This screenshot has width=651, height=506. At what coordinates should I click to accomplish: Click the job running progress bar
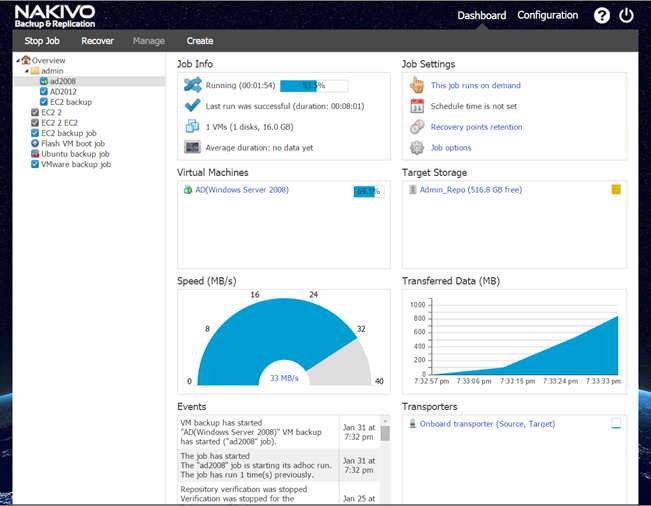click(x=314, y=86)
